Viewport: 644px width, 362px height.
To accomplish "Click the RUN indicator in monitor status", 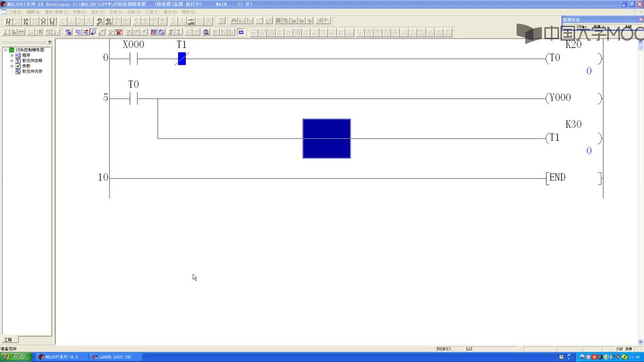I will tap(598, 27).
